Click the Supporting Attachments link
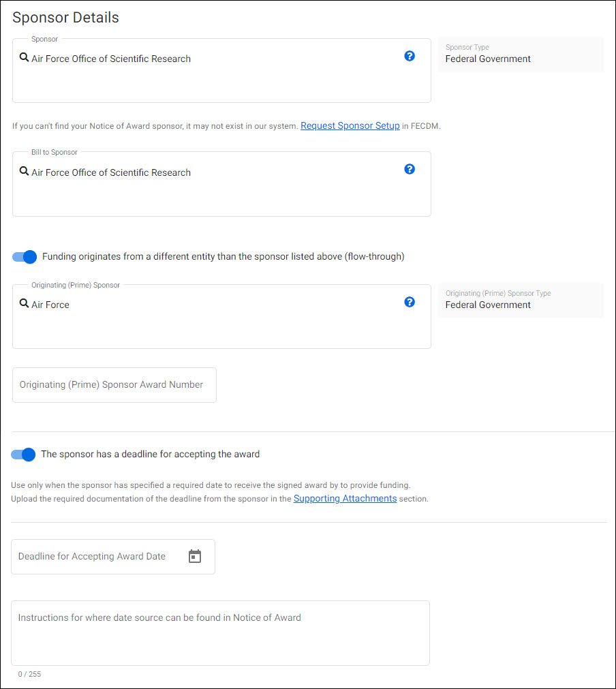The height and width of the screenshot is (689, 616). (345, 498)
